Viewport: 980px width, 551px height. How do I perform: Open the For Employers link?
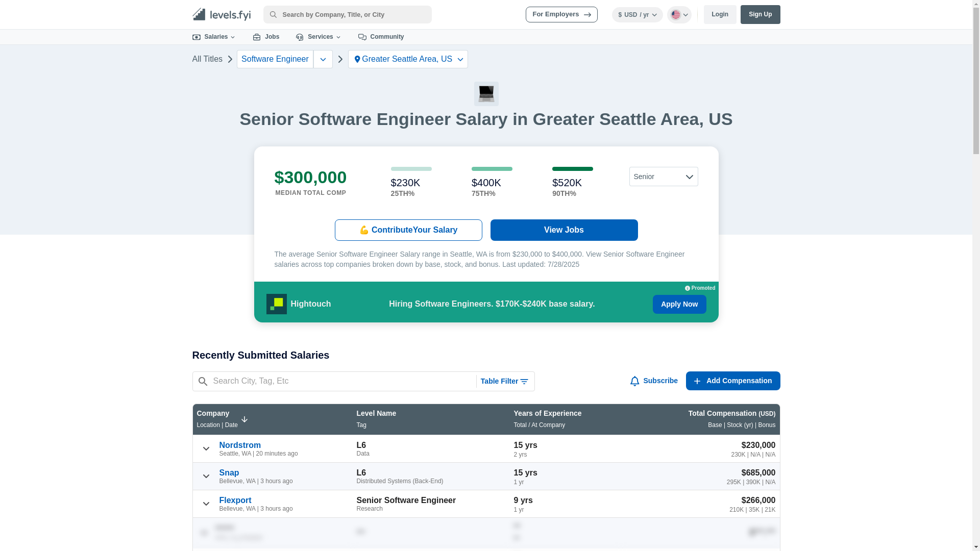point(561,15)
